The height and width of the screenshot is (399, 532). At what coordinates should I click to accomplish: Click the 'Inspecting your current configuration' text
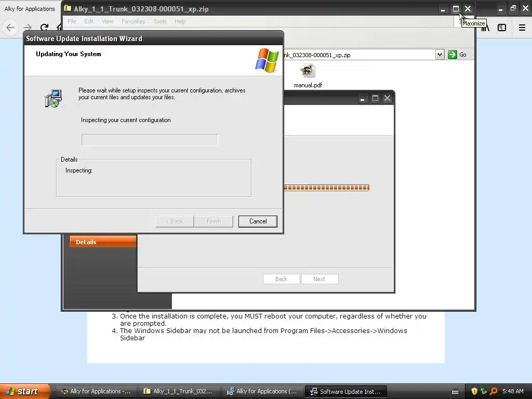(x=126, y=120)
